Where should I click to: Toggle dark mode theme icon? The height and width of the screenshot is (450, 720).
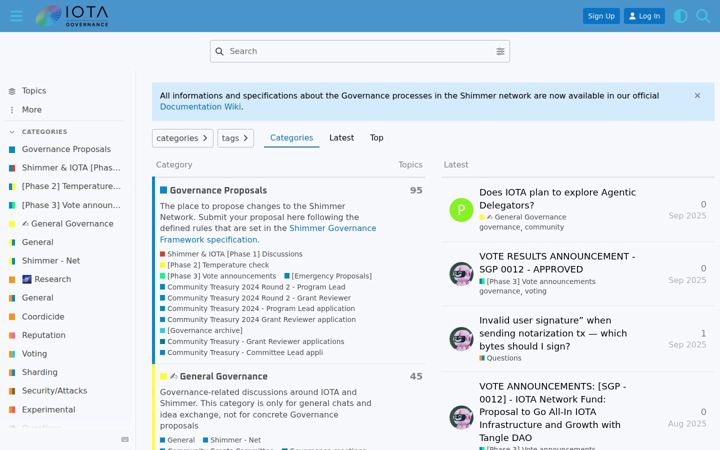click(x=680, y=16)
